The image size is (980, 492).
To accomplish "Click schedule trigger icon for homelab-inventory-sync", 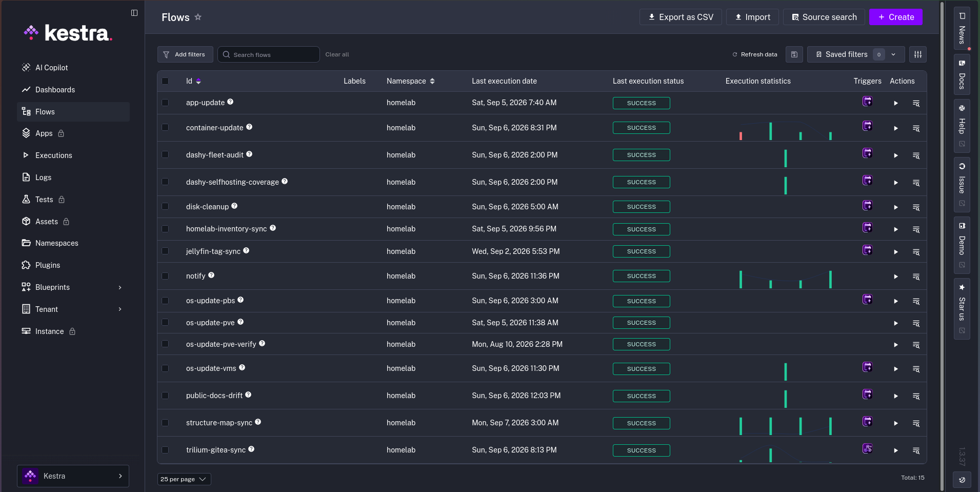I will [867, 227].
